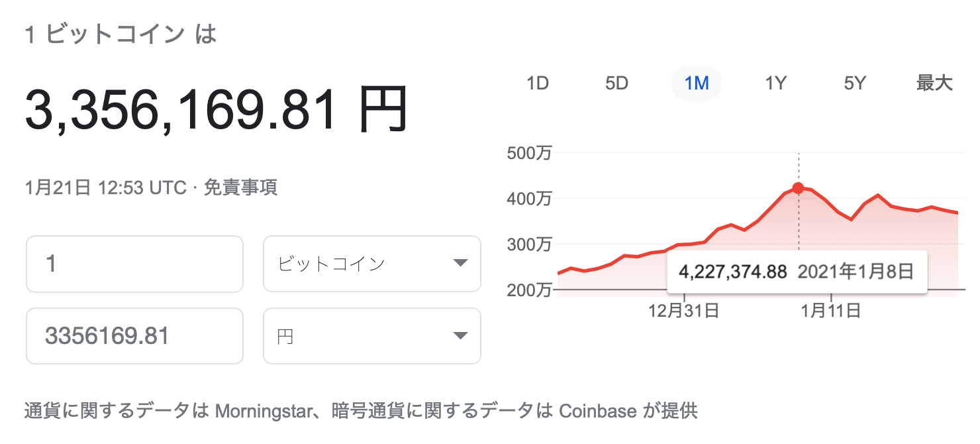The width and height of the screenshot is (980, 444).
Task: Select the 最大 range tab
Action: 934,83
